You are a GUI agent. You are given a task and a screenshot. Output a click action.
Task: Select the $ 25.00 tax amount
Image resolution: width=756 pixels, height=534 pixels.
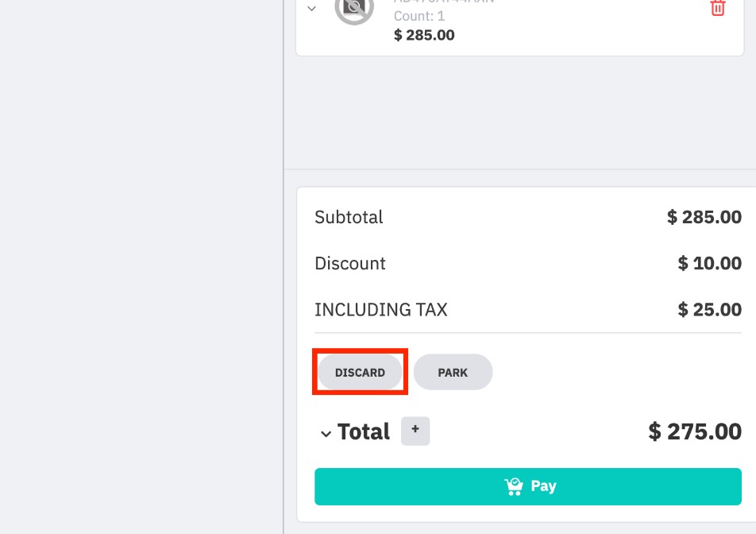pos(710,309)
